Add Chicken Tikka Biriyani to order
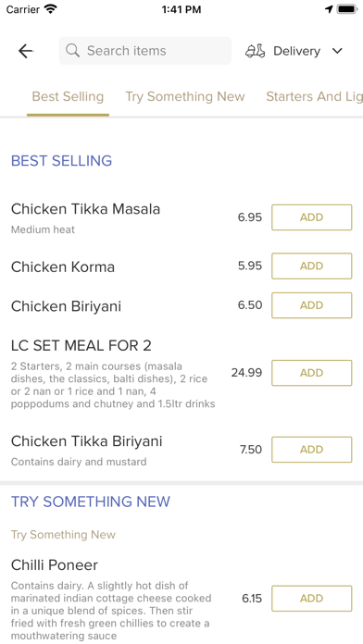The width and height of the screenshot is (363, 644). (x=312, y=450)
